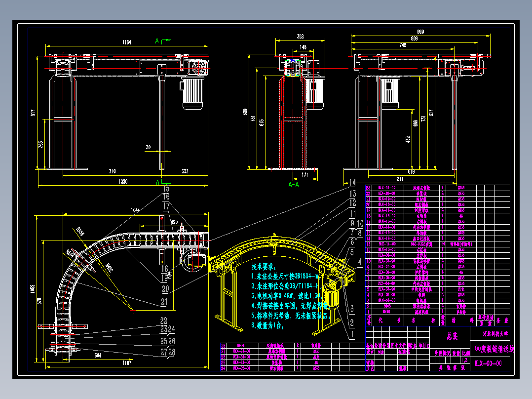Click technical note 3 about 0.4KW motor
Image resolution: width=532 pixels, height=399 pixels.
(286, 296)
